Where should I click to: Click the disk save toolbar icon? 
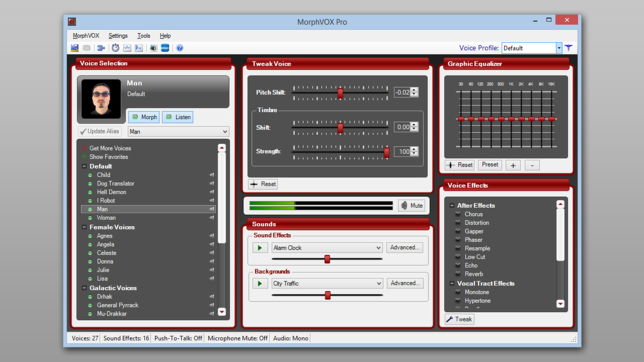[x=74, y=48]
